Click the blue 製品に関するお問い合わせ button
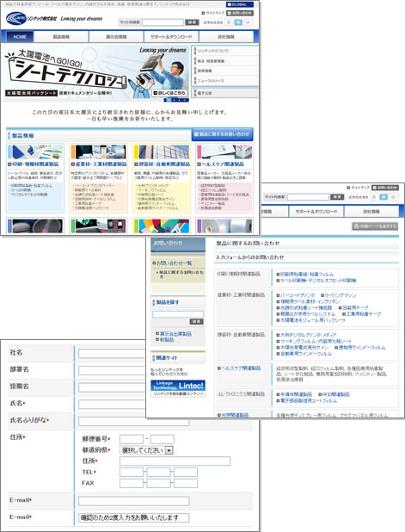The width and height of the screenshot is (405, 532). (223, 134)
